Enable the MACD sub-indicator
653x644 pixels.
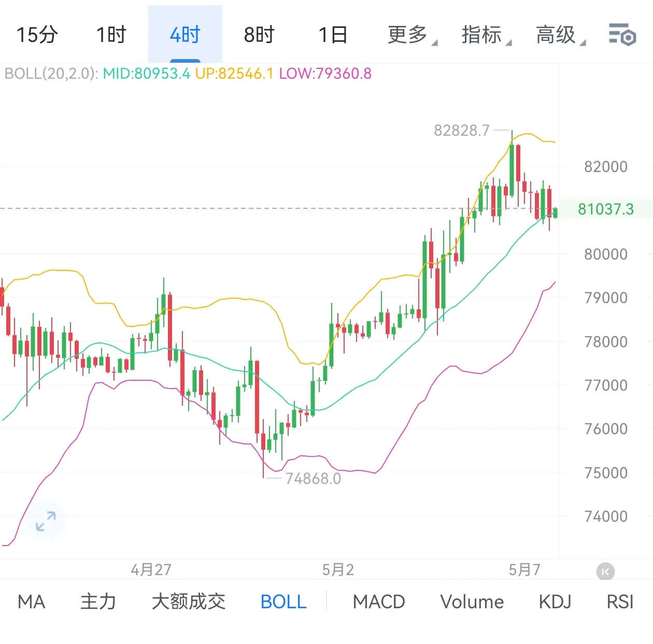coord(379,602)
